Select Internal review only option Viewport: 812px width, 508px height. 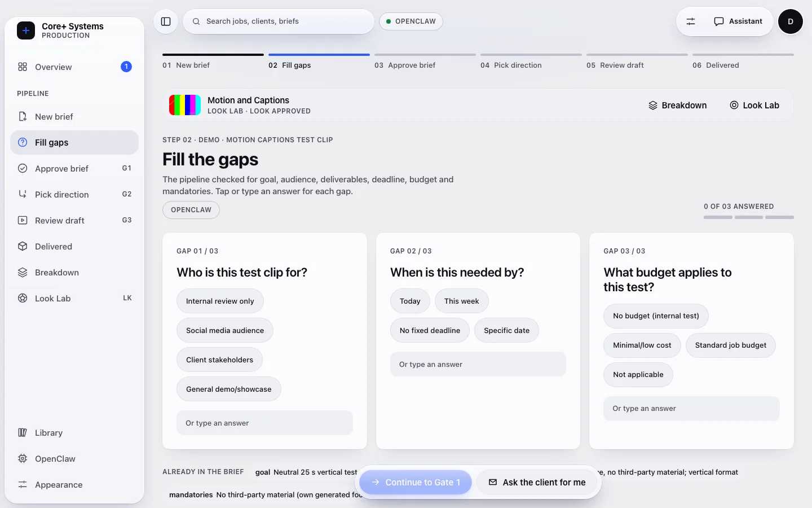(x=220, y=301)
